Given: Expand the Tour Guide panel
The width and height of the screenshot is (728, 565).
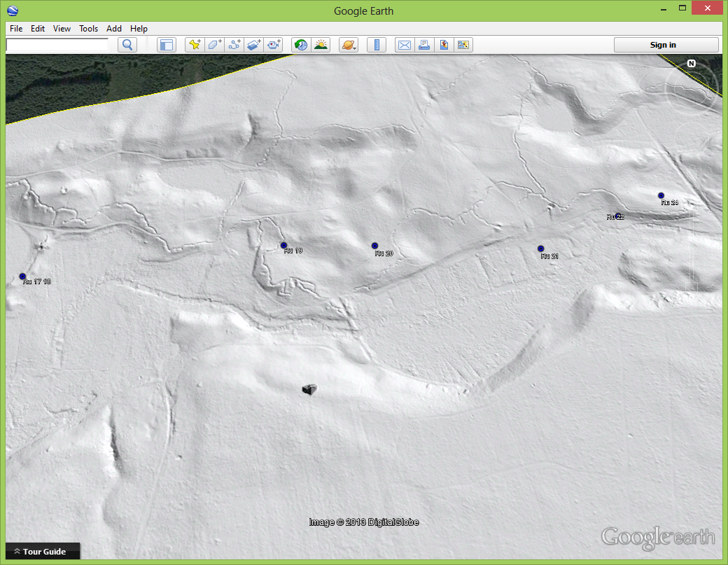Looking at the screenshot, I should coord(43,552).
